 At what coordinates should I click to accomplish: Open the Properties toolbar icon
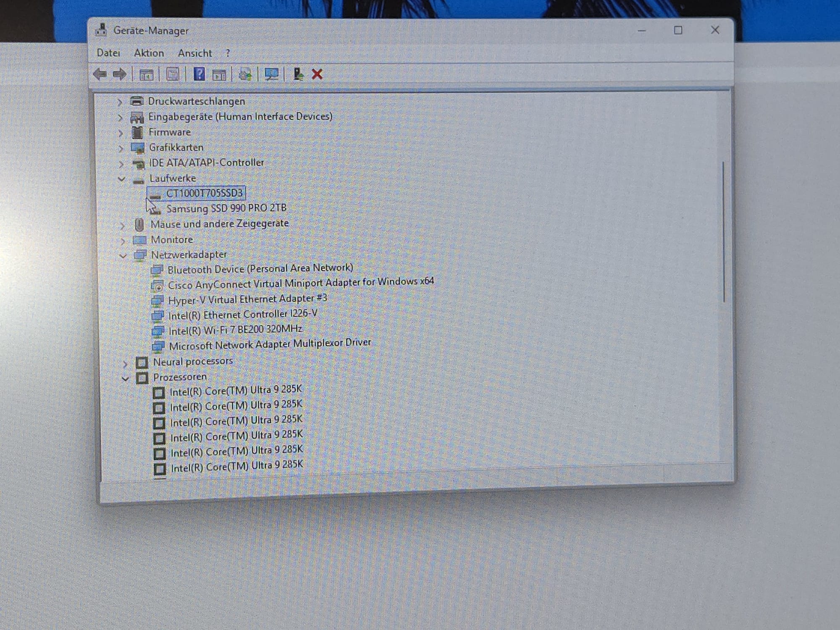click(173, 75)
